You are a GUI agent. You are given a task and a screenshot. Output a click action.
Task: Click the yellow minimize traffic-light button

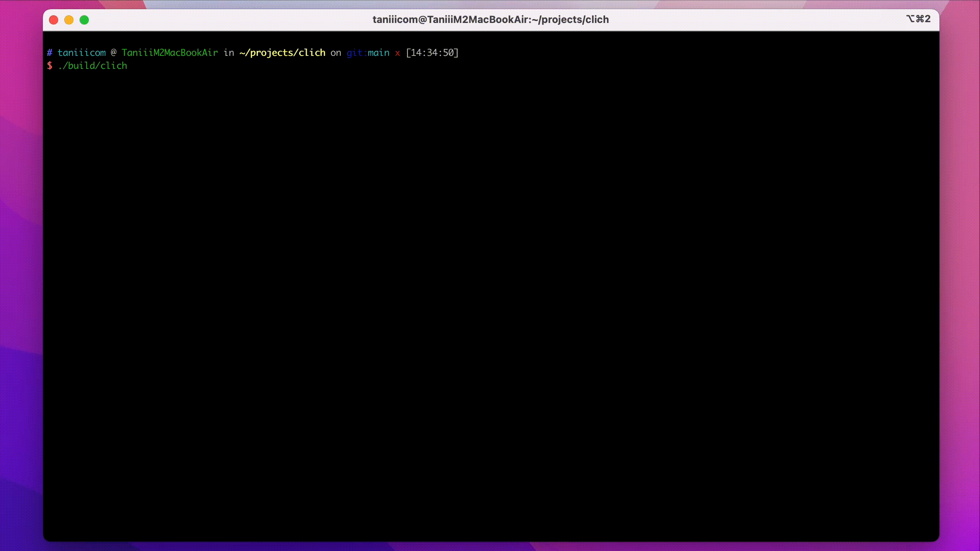click(69, 20)
